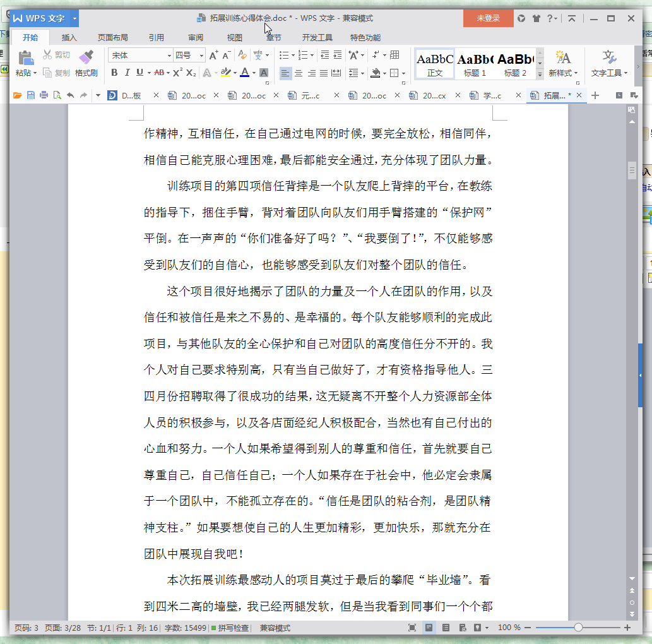Screen dimensions: 652x644
Task: Expand the 新样式 new style dropdown
Action: pyautogui.click(x=576, y=73)
